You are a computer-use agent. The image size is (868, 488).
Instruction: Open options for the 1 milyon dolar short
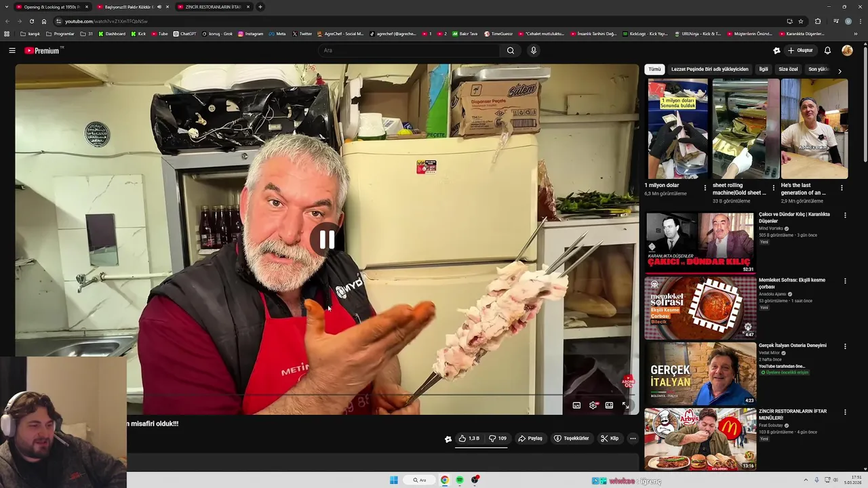click(705, 188)
